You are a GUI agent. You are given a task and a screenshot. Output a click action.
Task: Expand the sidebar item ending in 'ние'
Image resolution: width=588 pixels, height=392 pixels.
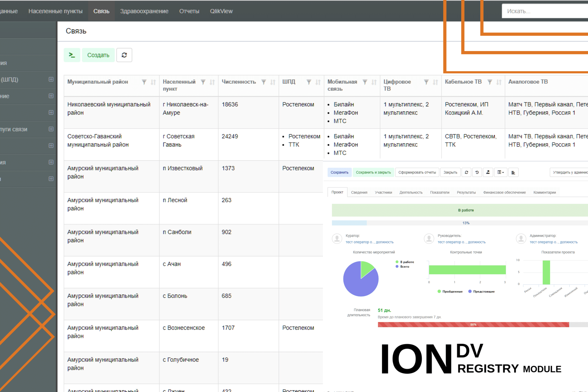51,96
